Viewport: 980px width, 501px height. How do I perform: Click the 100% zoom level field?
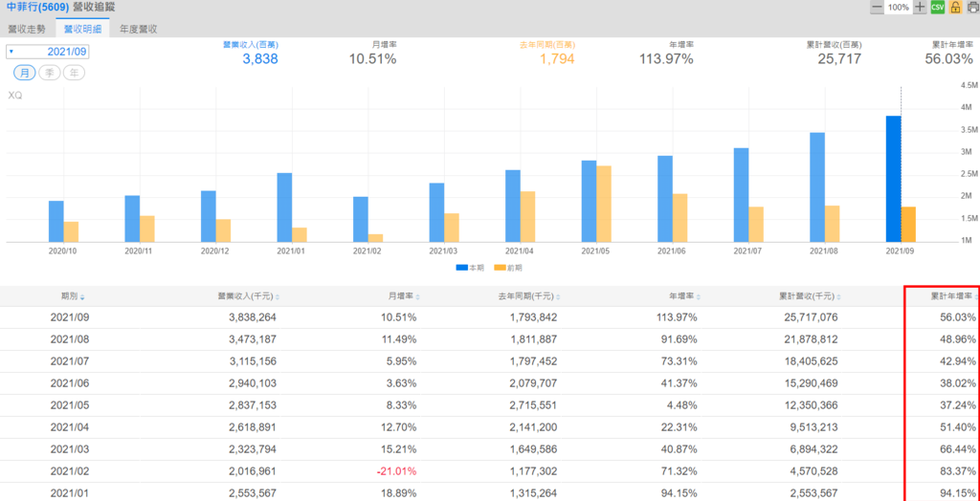[899, 7]
